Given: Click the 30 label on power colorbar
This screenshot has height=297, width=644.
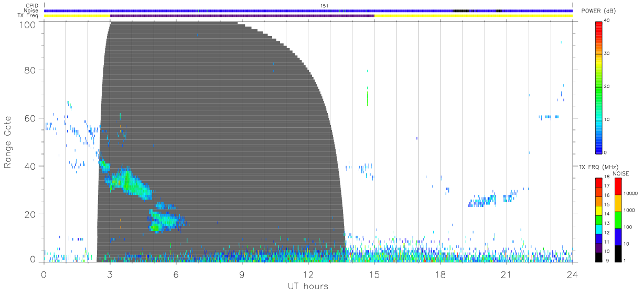Looking at the screenshot, I should (x=607, y=53).
